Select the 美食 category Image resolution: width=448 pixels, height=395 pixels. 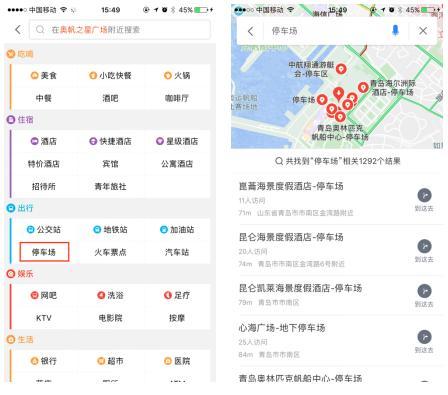44,76
